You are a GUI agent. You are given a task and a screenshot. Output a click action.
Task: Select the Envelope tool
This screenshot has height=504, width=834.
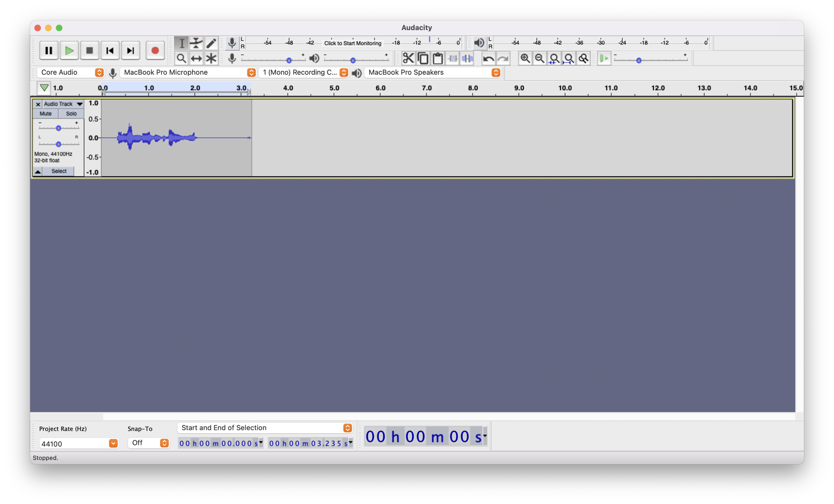196,43
